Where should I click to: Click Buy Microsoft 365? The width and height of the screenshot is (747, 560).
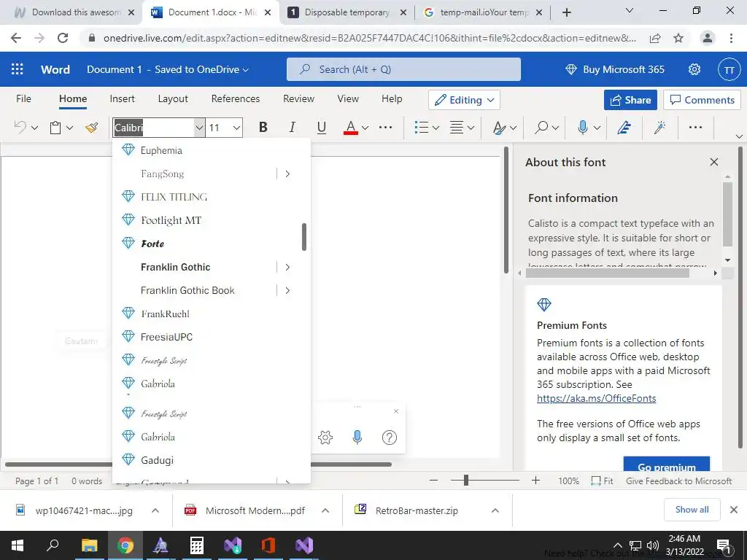614,69
